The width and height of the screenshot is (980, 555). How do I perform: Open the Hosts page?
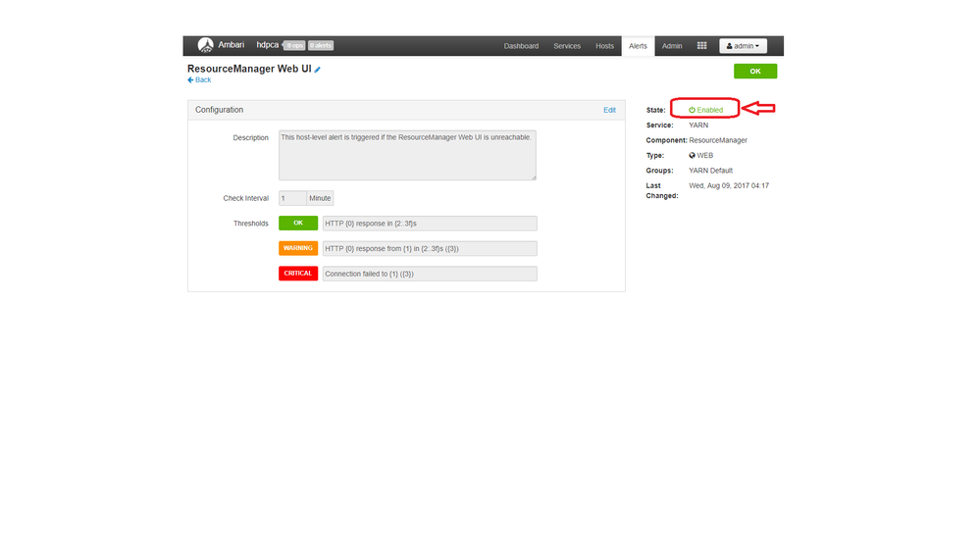(604, 46)
